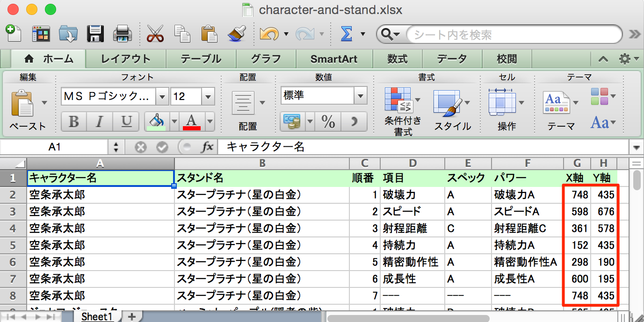
Task: Create a new workbook from toolbar
Action: 14,34
